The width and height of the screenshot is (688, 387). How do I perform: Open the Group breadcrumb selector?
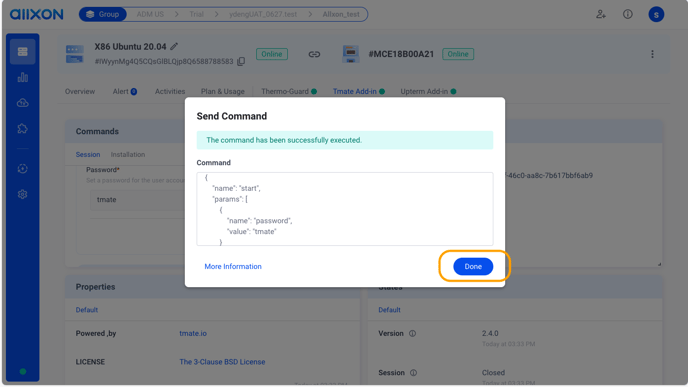[103, 14]
